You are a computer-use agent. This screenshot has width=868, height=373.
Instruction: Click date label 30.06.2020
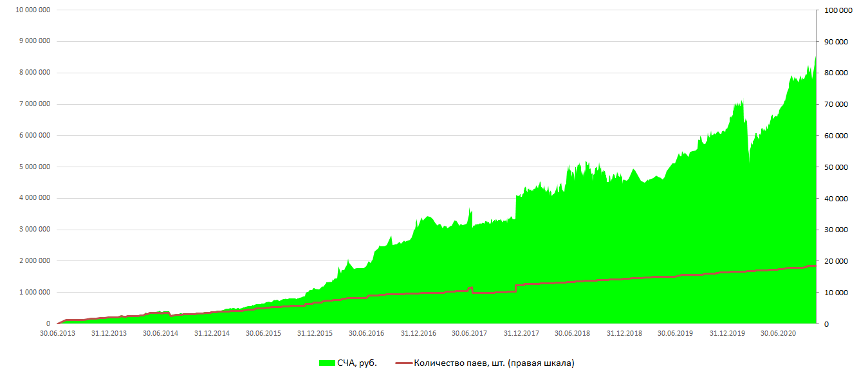point(779,334)
